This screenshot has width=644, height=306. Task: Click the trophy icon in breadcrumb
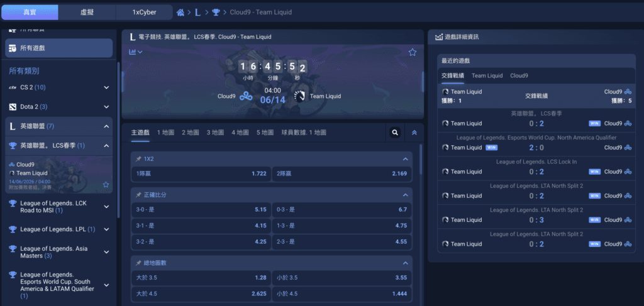pos(216,13)
